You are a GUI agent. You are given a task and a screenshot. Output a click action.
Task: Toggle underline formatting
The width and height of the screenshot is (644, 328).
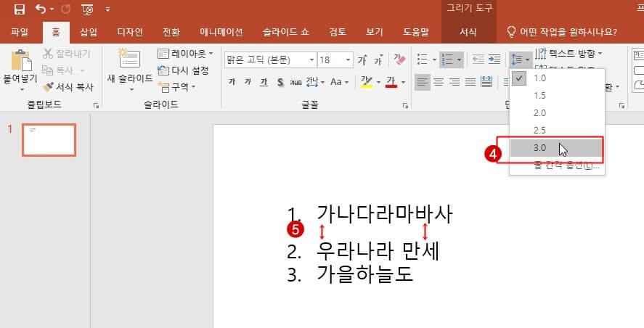tap(264, 82)
